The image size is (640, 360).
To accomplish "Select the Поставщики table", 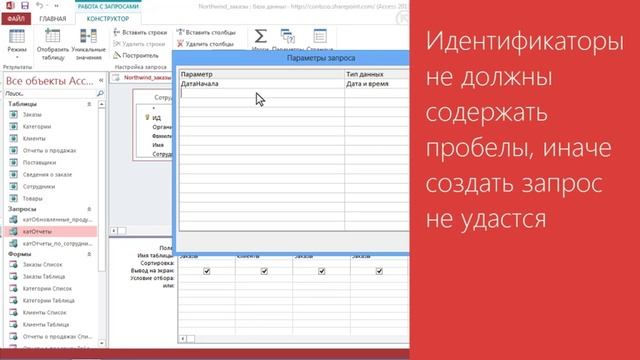I will click(x=51, y=162).
